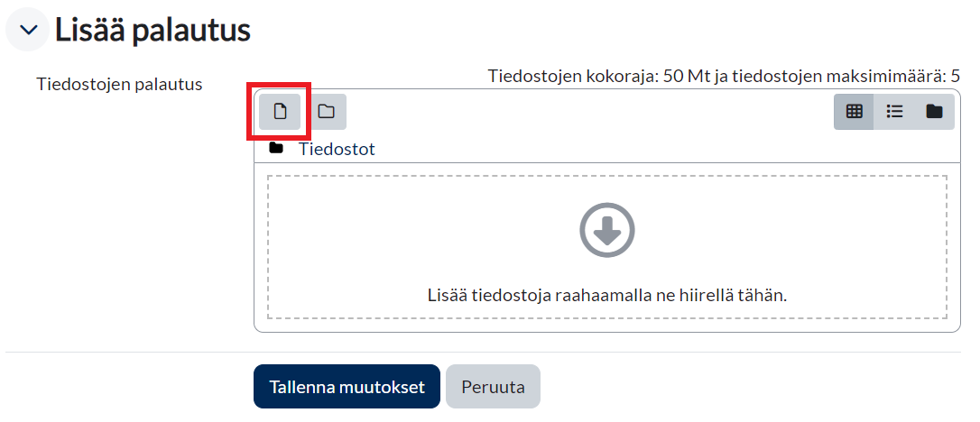This screenshot has width=980, height=422.
Task: Switch to file icons grid view
Action: [x=854, y=112]
